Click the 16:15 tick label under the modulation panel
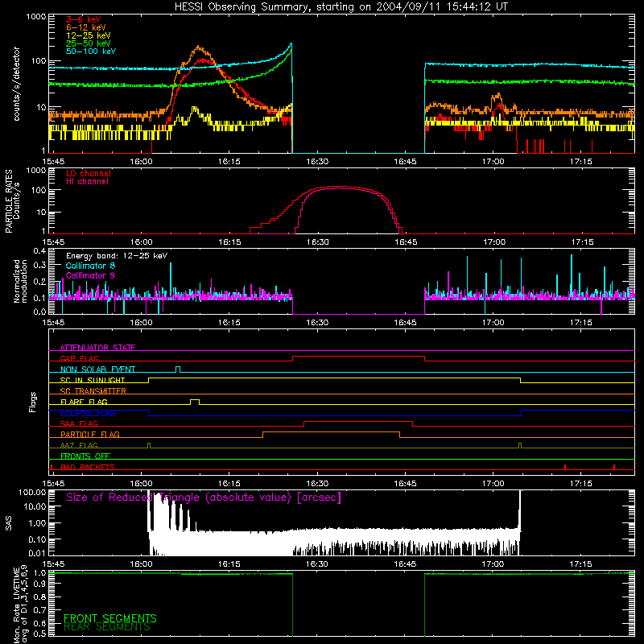Viewport: 644px width, 644px height. coord(229,323)
